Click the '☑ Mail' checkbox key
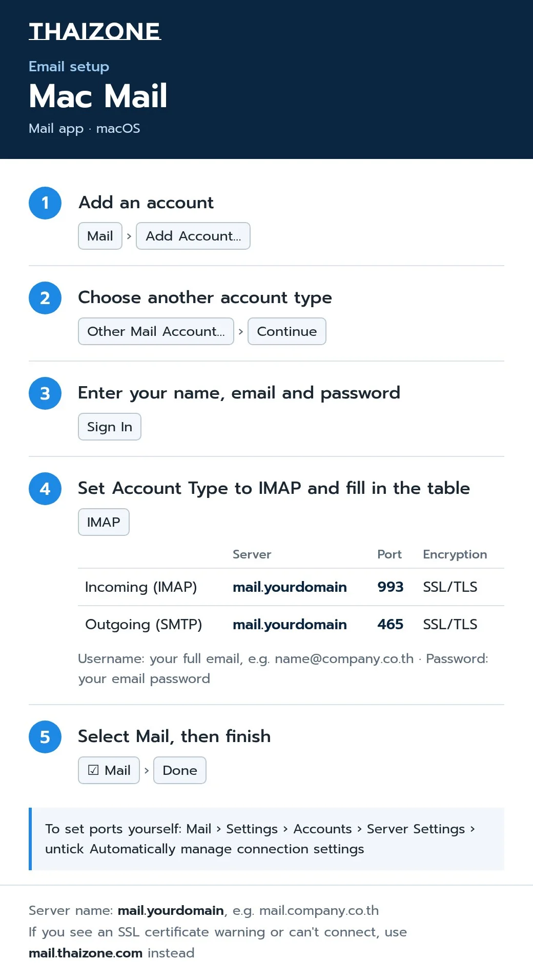This screenshot has height=980, width=533. [109, 770]
